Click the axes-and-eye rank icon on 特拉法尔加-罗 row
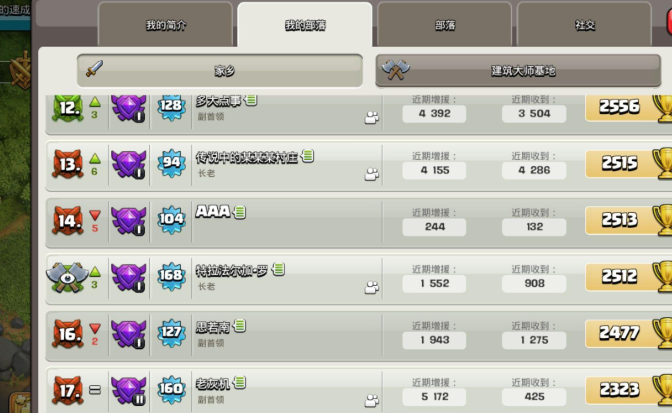Screen dimensions: 672x413 pyautogui.click(x=67, y=277)
